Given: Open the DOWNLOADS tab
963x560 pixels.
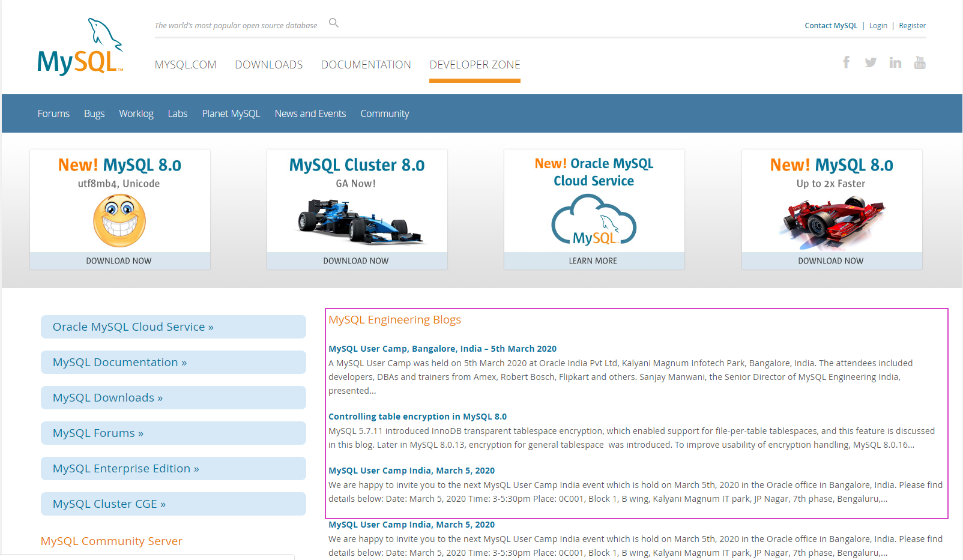Looking at the screenshot, I should 269,65.
